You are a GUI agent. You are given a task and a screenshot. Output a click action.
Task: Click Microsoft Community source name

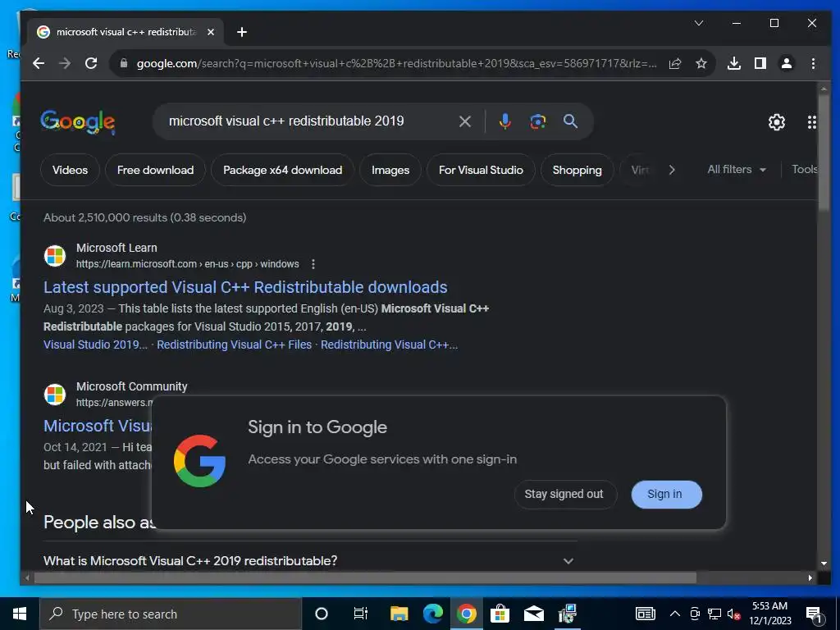[x=132, y=386]
